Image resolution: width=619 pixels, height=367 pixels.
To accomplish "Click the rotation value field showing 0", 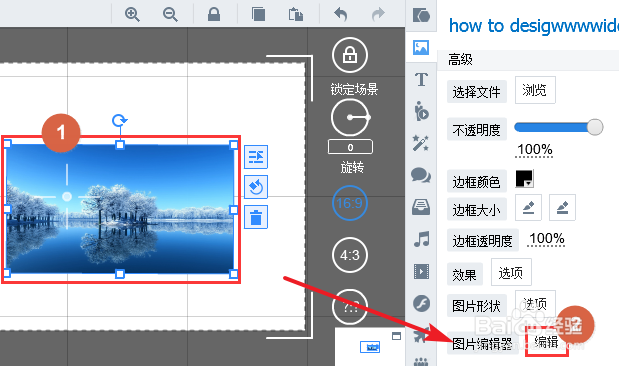I will (x=350, y=147).
